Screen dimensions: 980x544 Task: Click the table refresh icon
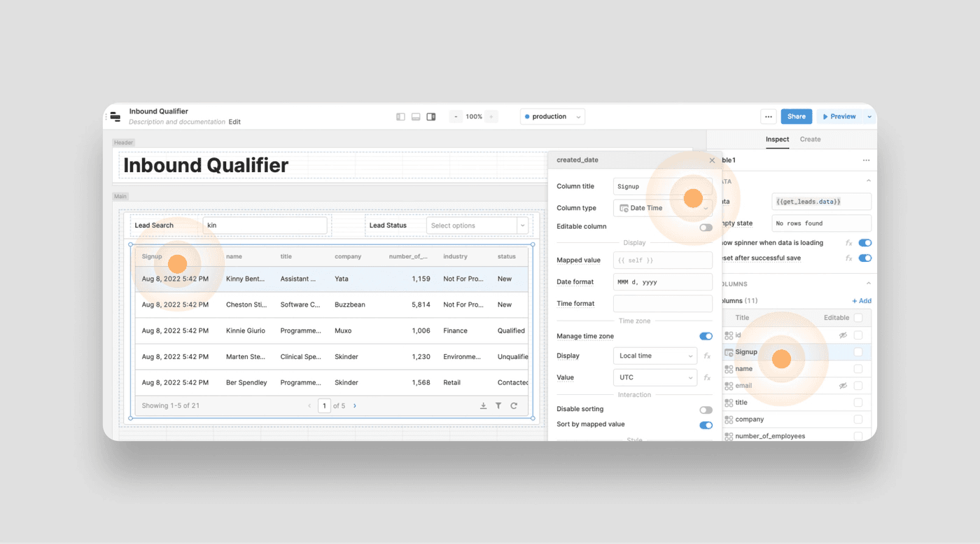(514, 406)
